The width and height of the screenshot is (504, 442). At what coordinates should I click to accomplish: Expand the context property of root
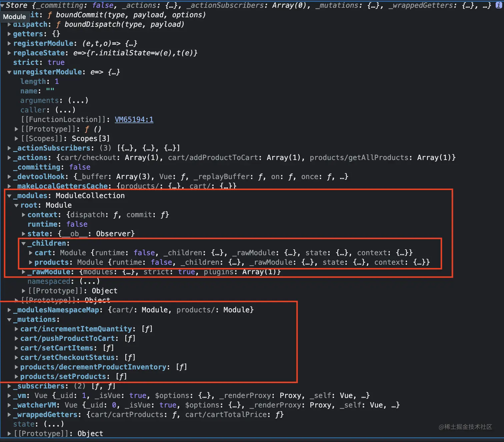pos(24,215)
